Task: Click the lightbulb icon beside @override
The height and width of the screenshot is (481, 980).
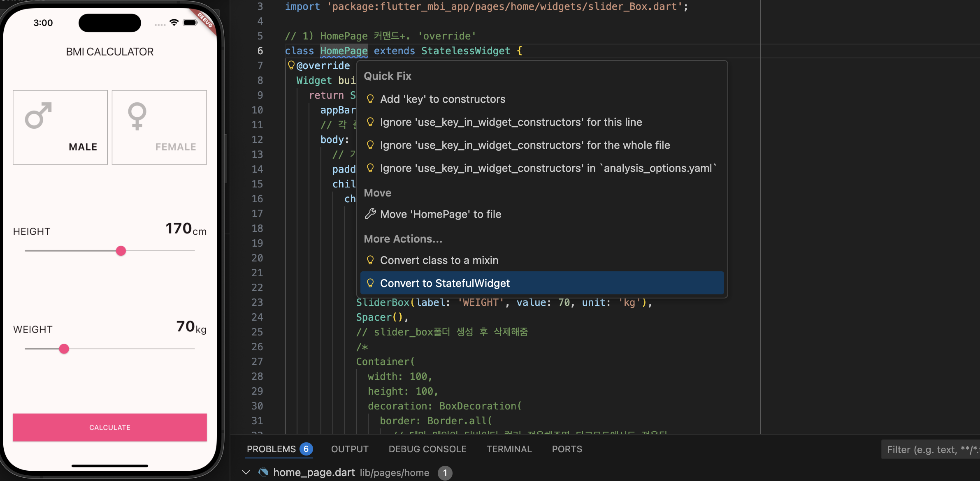Action: click(x=291, y=65)
